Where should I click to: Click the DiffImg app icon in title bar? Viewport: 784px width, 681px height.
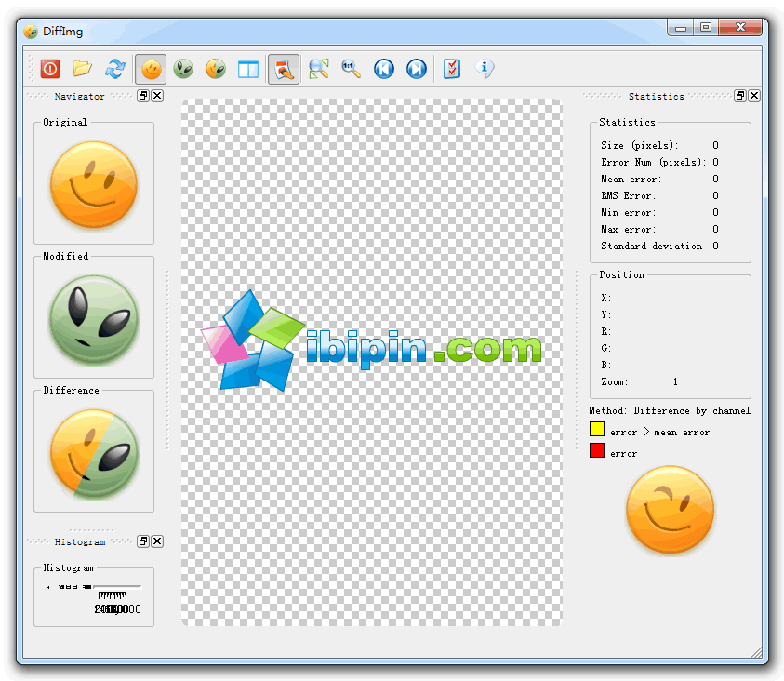pyautogui.click(x=31, y=32)
